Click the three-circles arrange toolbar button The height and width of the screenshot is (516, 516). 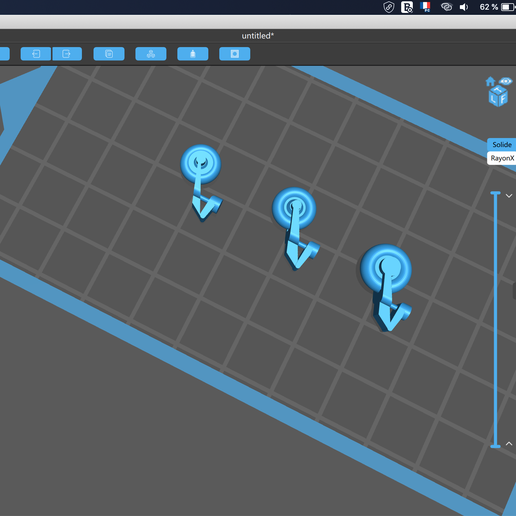coord(151,54)
